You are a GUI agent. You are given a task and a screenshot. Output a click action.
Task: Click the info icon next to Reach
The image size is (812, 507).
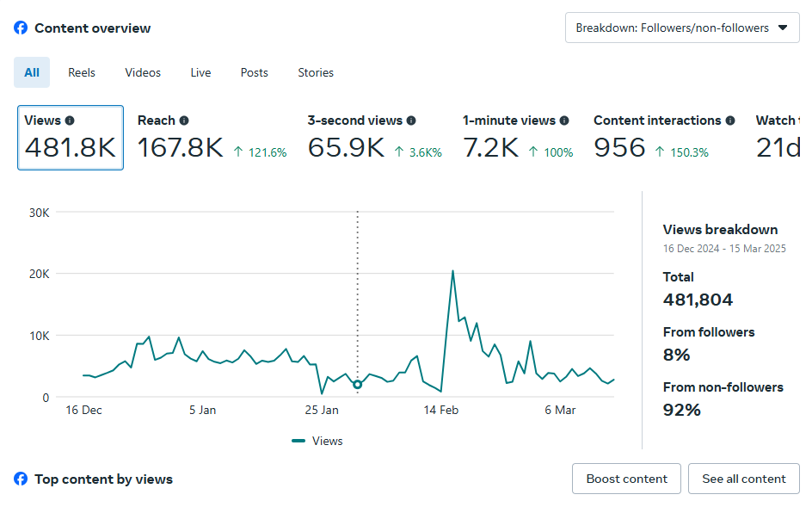184,121
